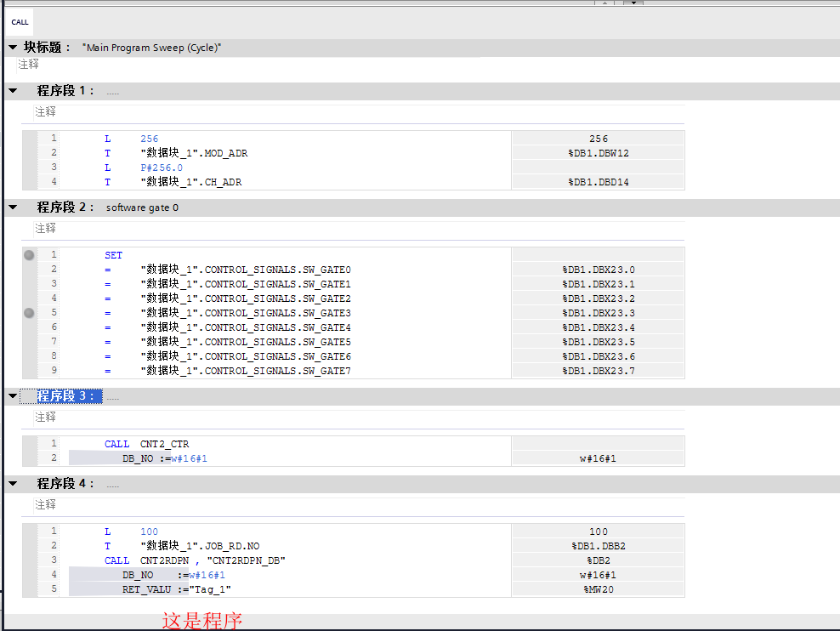Image resolution: width=840 pixels, height=631 pixels.
Task: Edit the "Main Program Sweep (Cycle)" block title
Action: tap(151, 48)
